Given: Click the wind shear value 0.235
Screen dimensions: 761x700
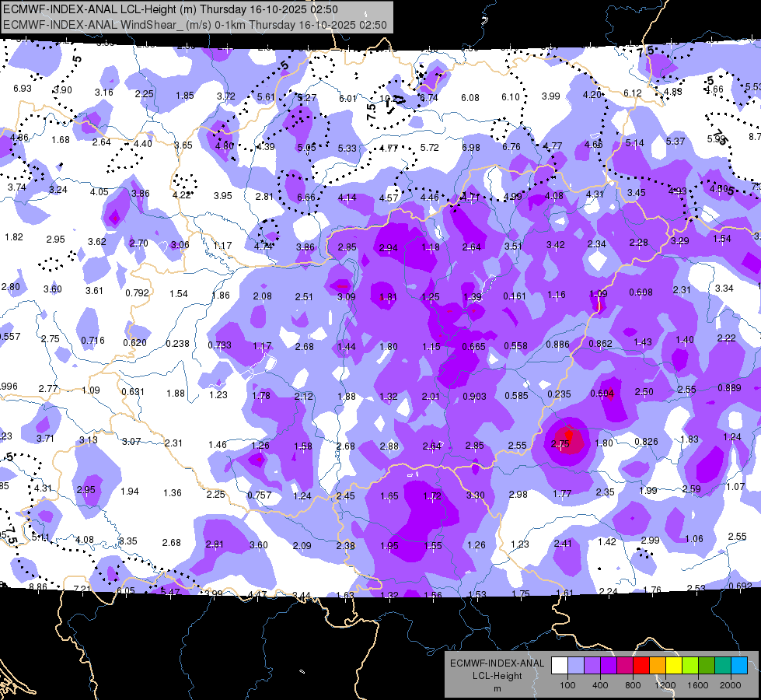Looking at the screenshot, I should click(559, 394).
